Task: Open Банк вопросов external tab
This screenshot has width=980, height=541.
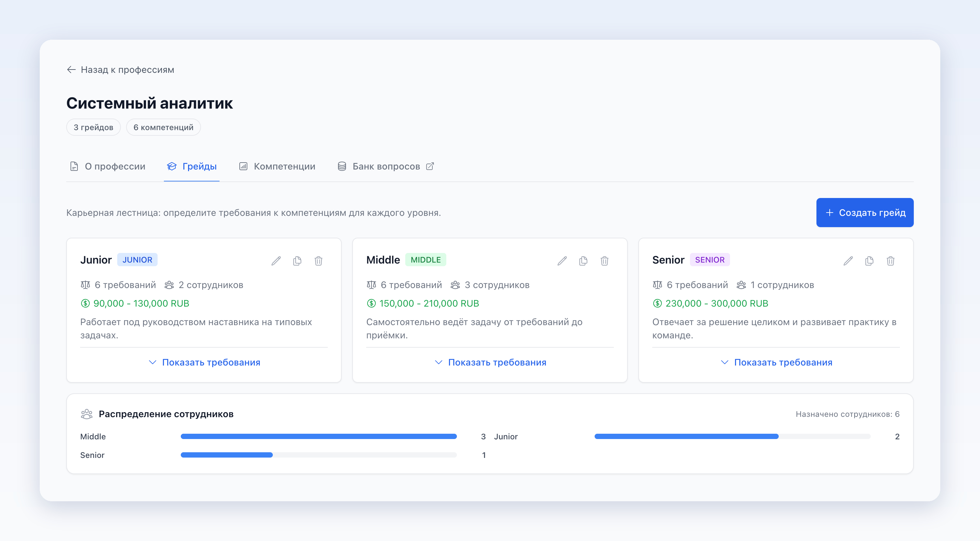Action: click(x=386, y=166)
